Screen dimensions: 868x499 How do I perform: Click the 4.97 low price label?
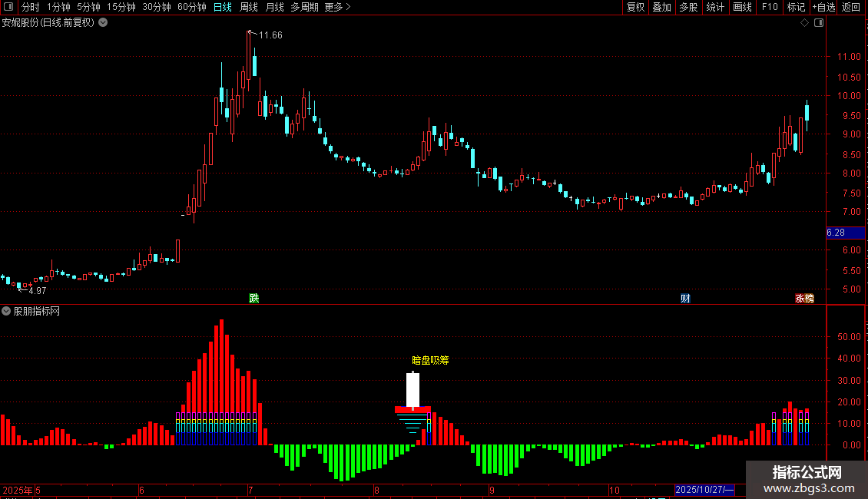pos(37,291)
